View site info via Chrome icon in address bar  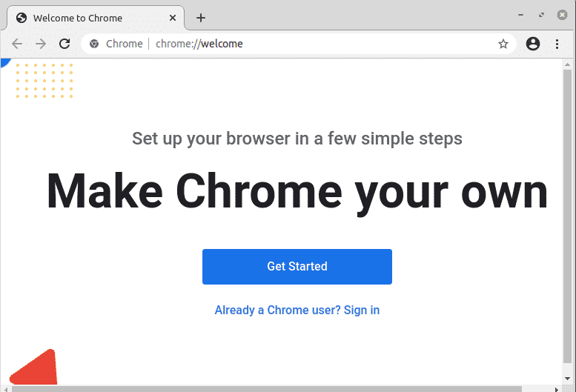pos(94,44)
